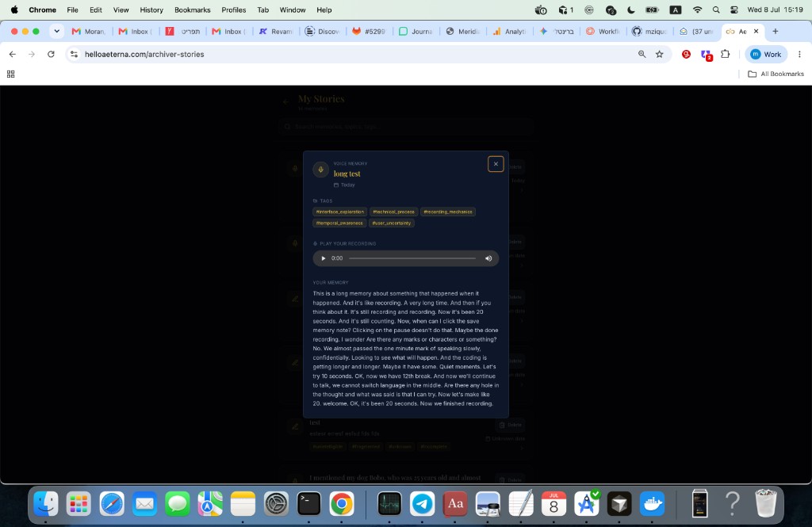Open Activity Monitor from the Dock

pos(389,504)
